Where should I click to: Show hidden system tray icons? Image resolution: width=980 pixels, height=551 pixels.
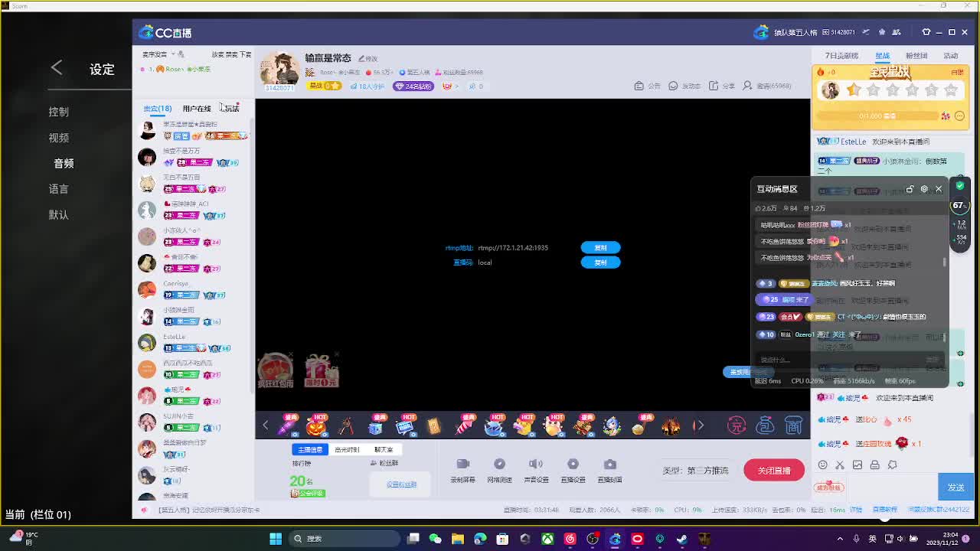(840, 539)
